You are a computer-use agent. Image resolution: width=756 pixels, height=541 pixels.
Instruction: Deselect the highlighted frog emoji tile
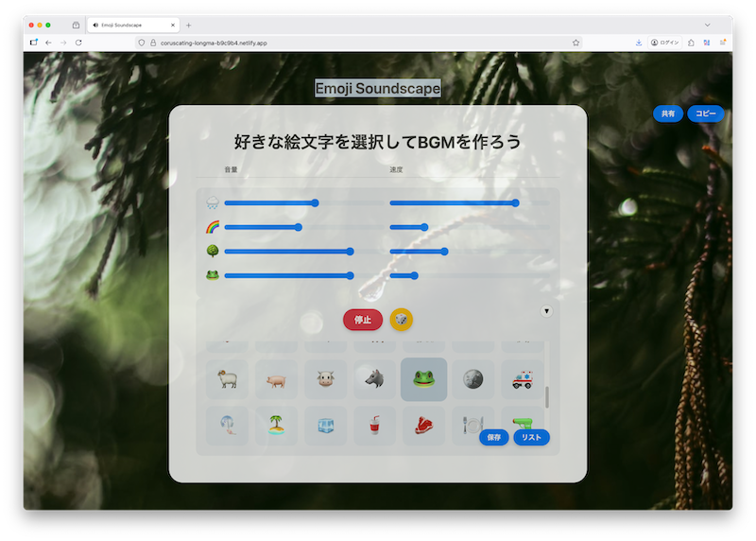(x=423, y=379)
